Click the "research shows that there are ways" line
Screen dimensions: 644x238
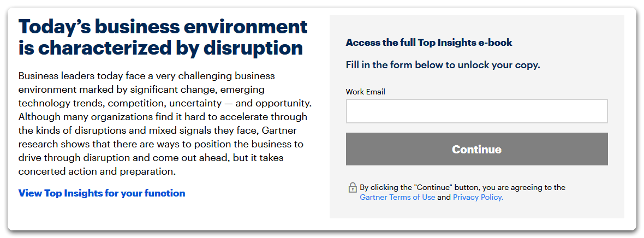click(161, 144)
